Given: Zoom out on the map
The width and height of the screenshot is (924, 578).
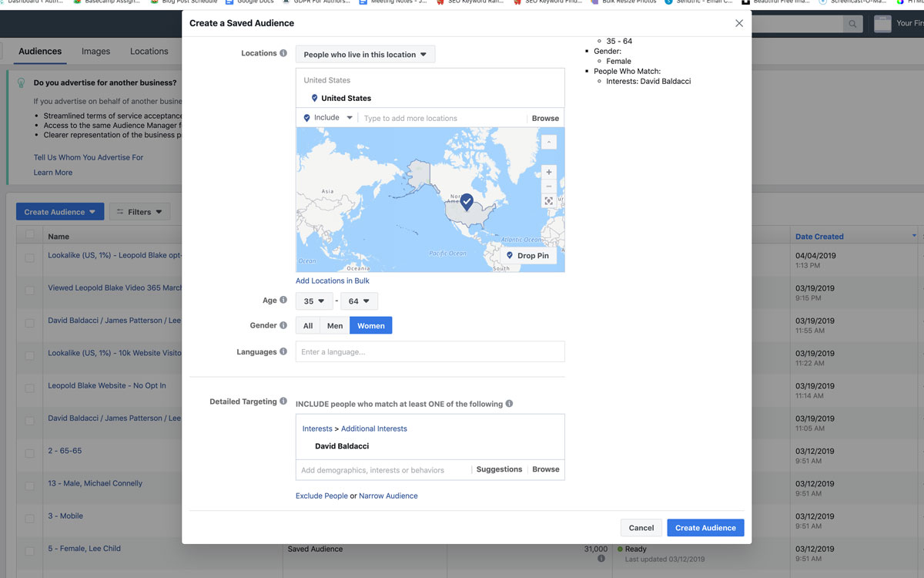Looking at the screenshot, I should click(548, 187).
